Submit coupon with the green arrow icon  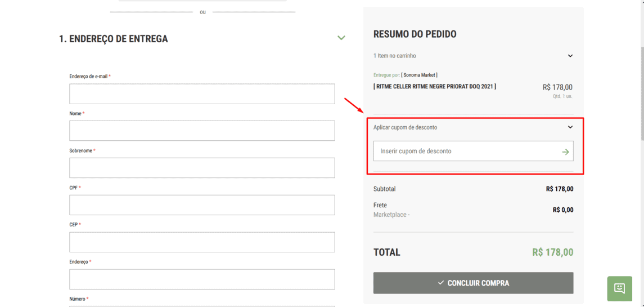tap(566, 152)
